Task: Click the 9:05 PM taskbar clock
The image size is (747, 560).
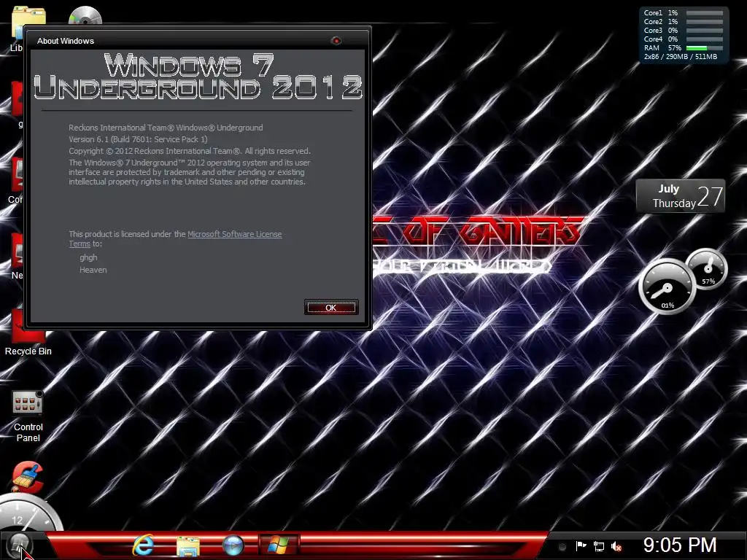Action: (x=680, y=545)
